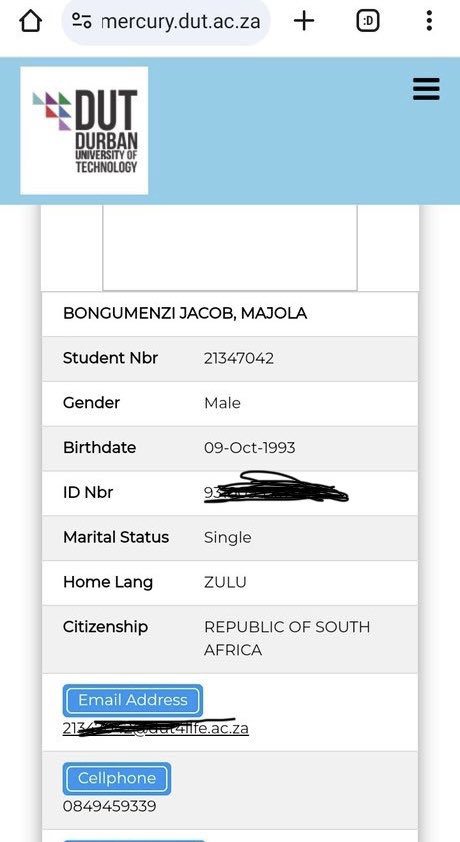
Task: Select the student number 21347042
Action: tap(239, 358)
